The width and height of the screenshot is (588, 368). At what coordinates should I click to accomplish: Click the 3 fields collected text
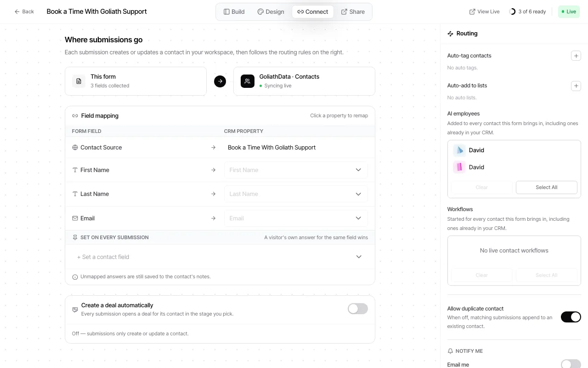tap(110, 86)
